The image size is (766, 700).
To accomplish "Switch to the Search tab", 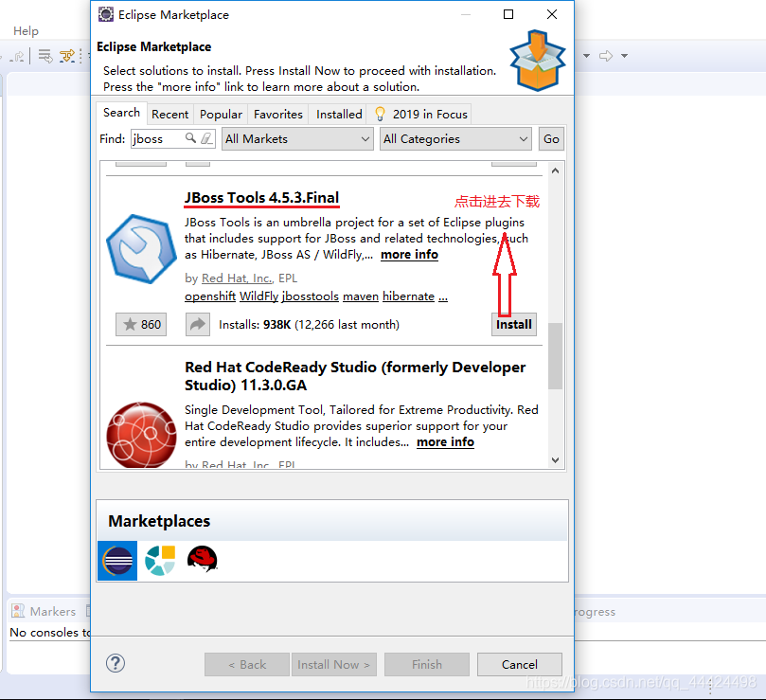I will click(x=121, y=113).
